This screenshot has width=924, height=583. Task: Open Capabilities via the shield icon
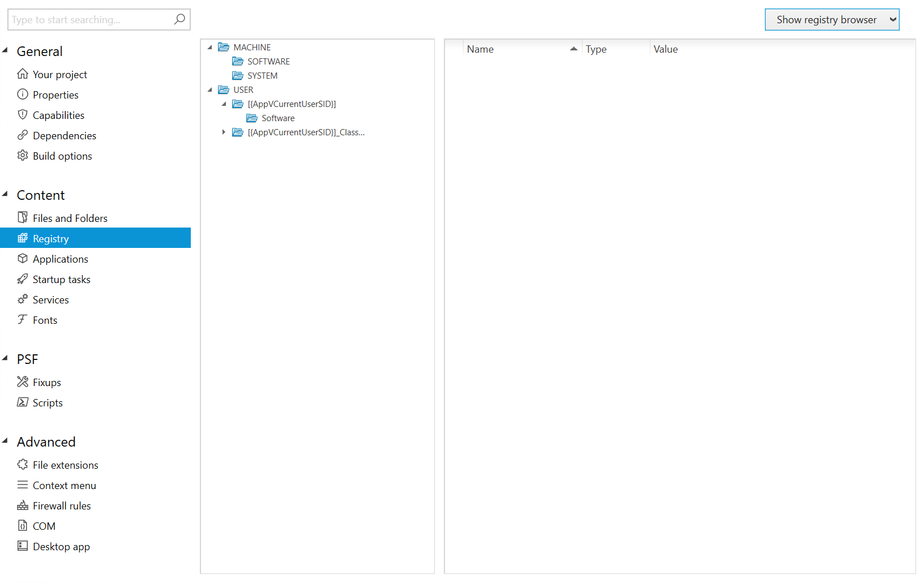(22, 115)
